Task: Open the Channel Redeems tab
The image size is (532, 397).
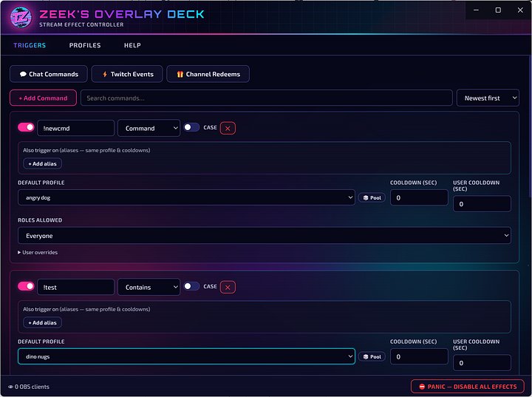Action: [208, 74]
